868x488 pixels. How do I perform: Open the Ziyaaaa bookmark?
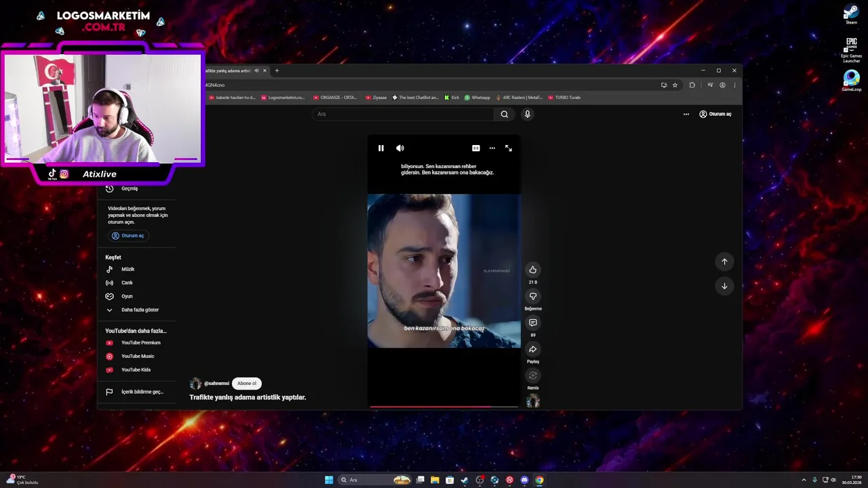coord(376,98)
